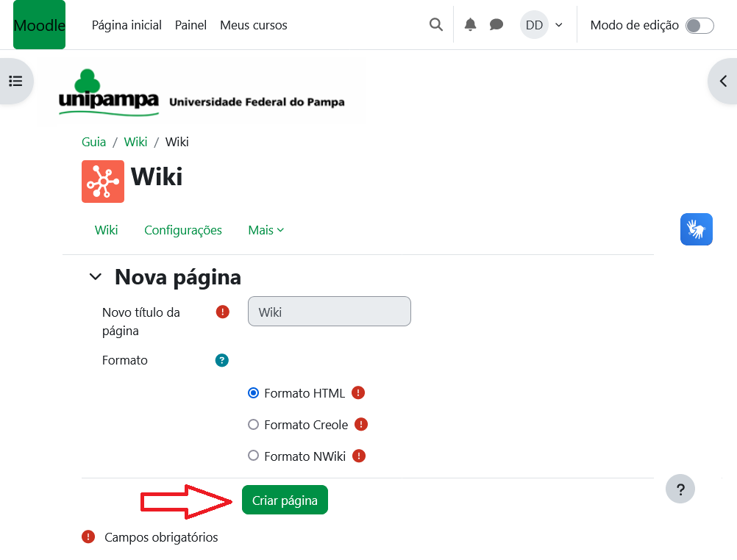Collapse the Nova página section
This screenshot has width=737, height=560.
tap(95, 277)
